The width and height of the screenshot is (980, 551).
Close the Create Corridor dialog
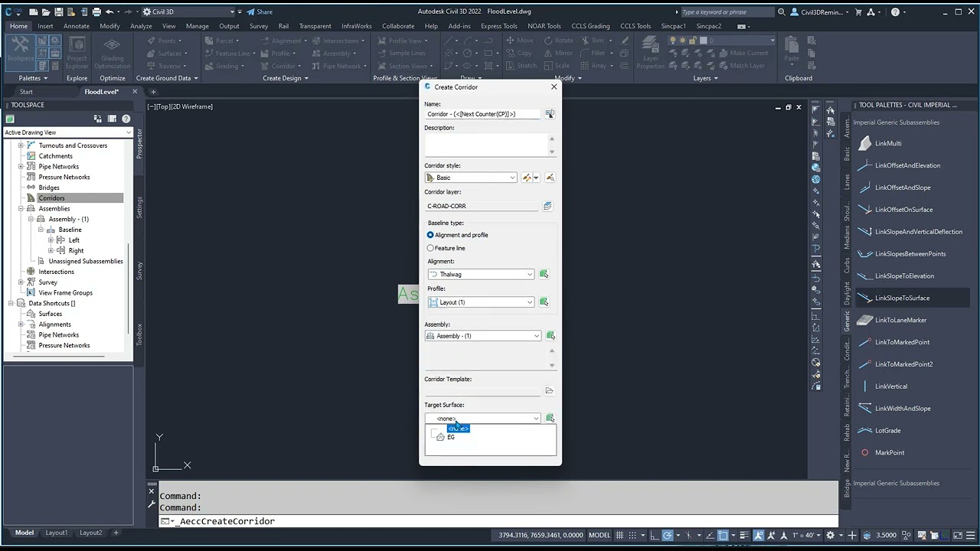[x=554, y=87]
